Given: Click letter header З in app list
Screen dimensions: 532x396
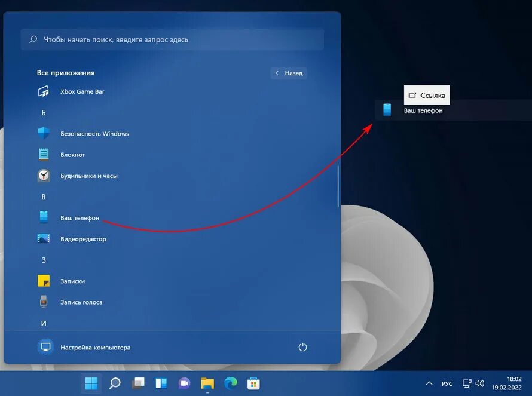Looking at the screenshot, I should click(44, 260).
